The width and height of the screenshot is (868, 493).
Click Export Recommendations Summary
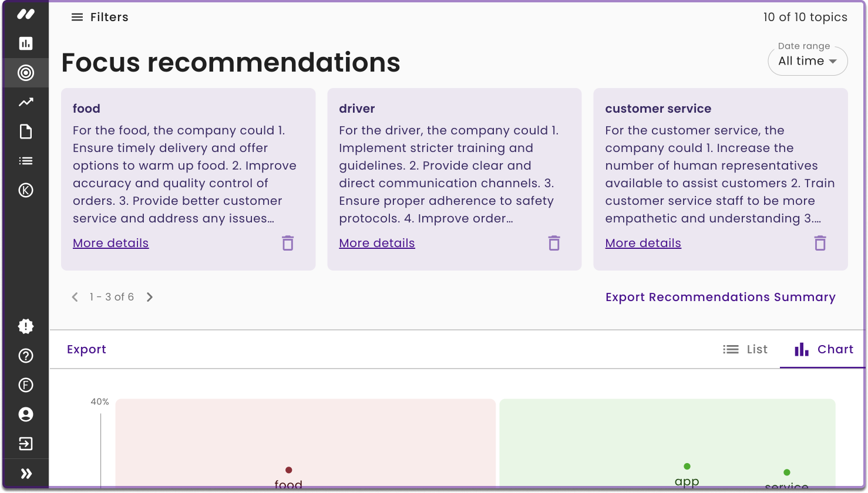pyautogui.click(x=721, y=297)
